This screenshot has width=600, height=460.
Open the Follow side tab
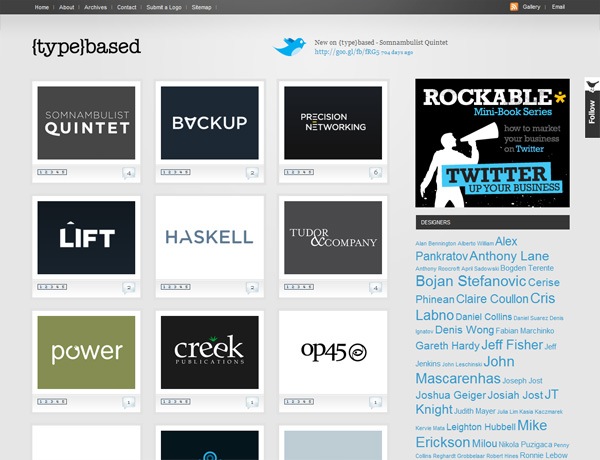click(592, 108)
